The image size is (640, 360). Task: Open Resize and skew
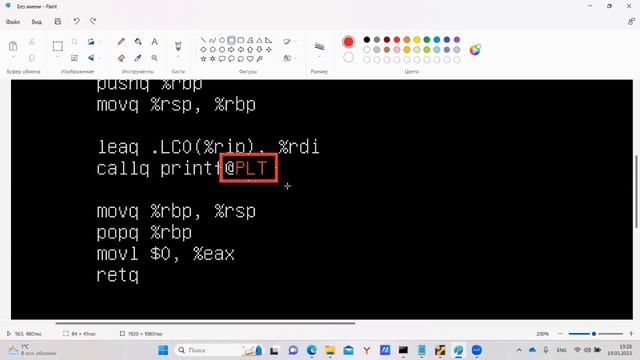(x=74, y=58)
